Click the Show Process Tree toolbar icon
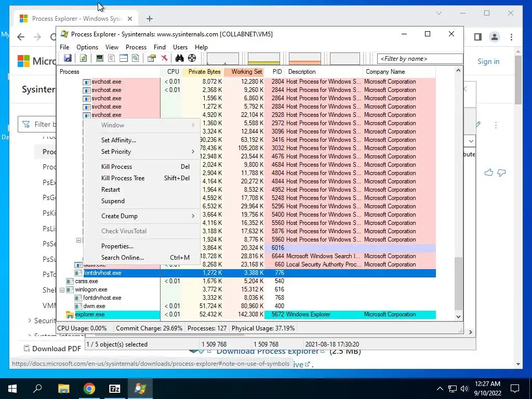Viewport: 532px width, 399px height. pos(111,58)
